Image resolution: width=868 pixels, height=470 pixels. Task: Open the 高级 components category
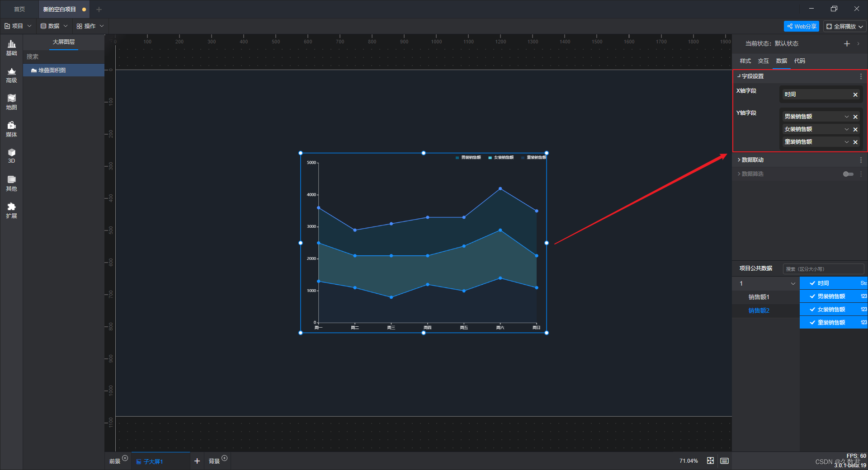[x=11, y=75]
